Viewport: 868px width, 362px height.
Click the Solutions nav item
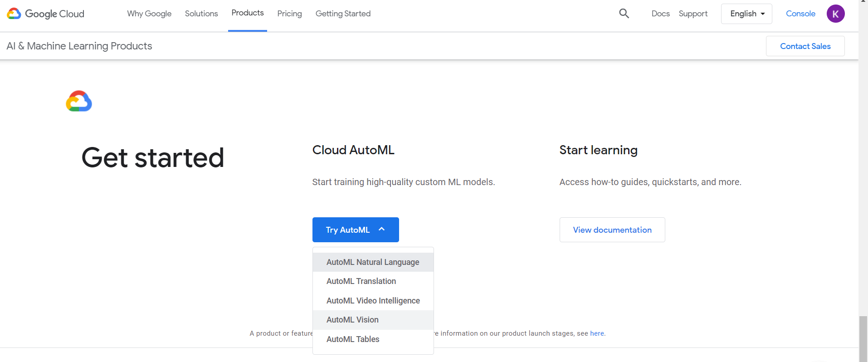(x=201, y=14)
